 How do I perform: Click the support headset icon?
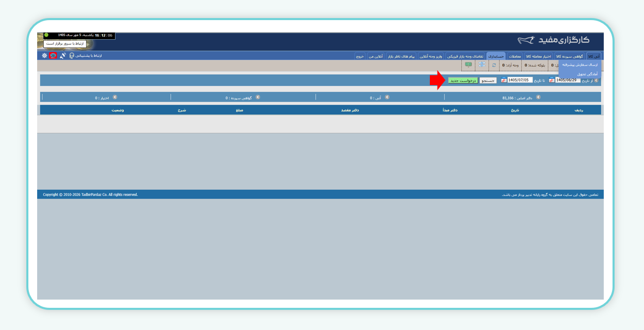[x=72, y=55]
